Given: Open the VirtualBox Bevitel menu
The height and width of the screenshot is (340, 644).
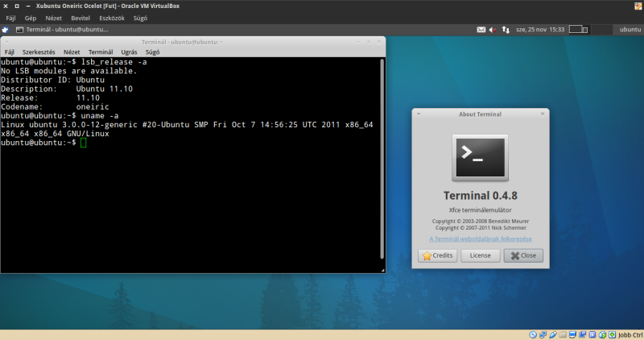Looking at the screenshot, I should [80, 18].
